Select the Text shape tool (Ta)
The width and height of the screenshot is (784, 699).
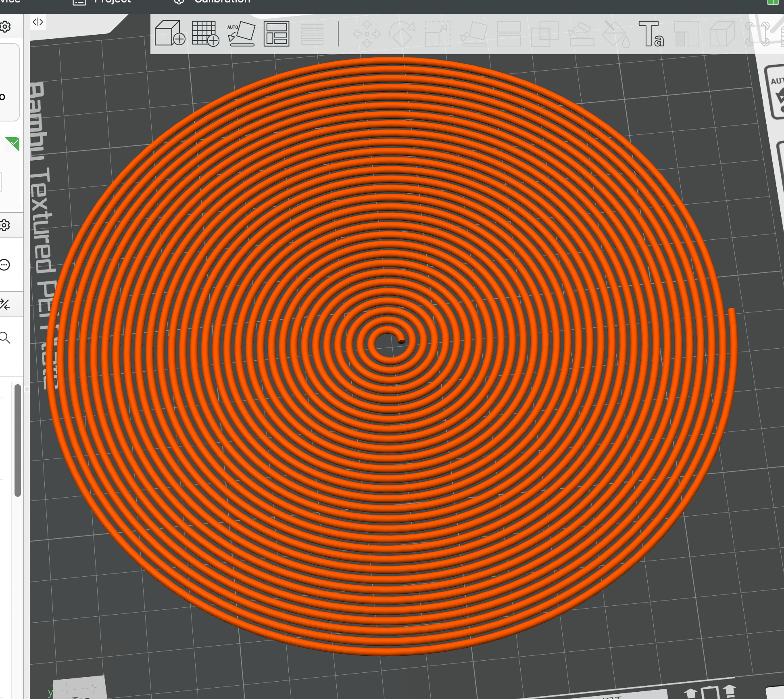coord(651,34)
